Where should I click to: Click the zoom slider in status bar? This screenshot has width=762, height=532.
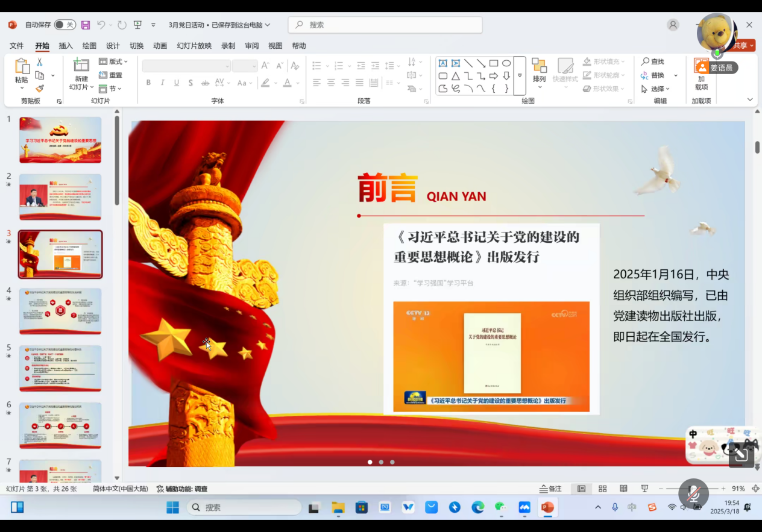(x=691, y=489)
